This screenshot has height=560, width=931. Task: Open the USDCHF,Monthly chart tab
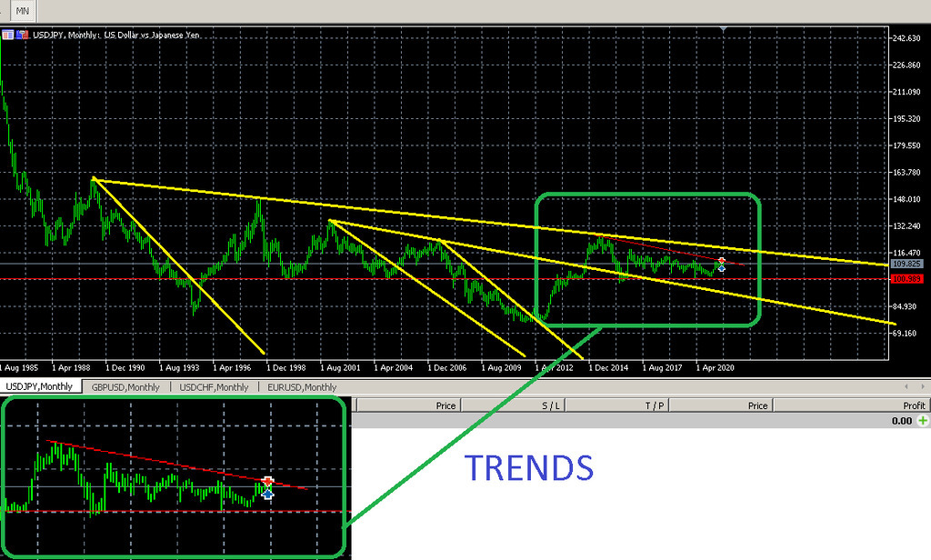[214, 387]
